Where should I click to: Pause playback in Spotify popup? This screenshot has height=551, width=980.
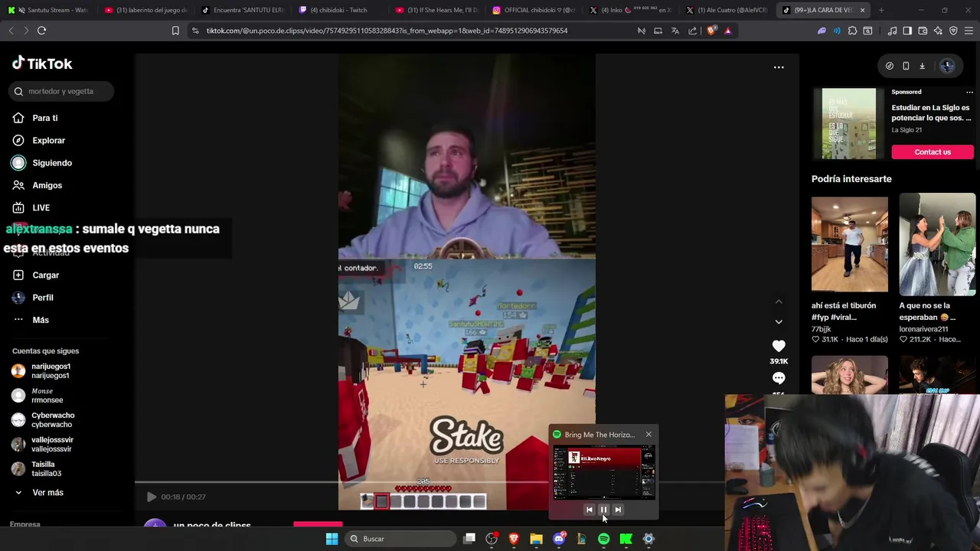(x=603, y=510)
